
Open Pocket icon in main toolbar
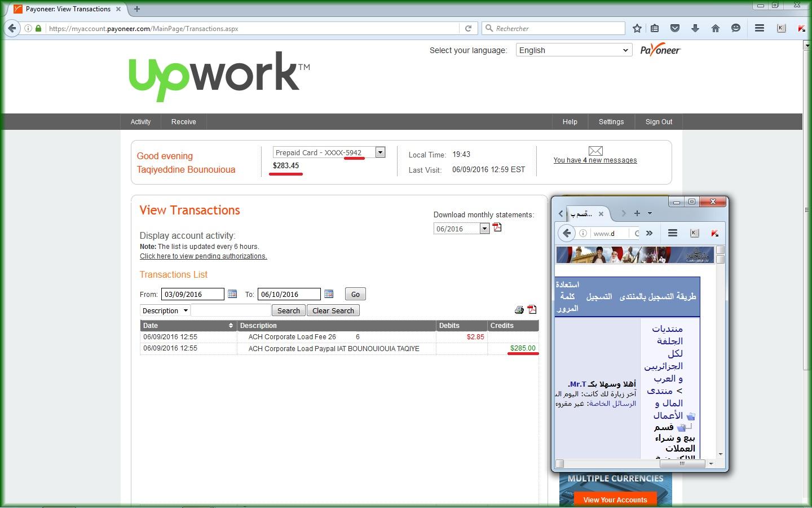pos(674,28)
